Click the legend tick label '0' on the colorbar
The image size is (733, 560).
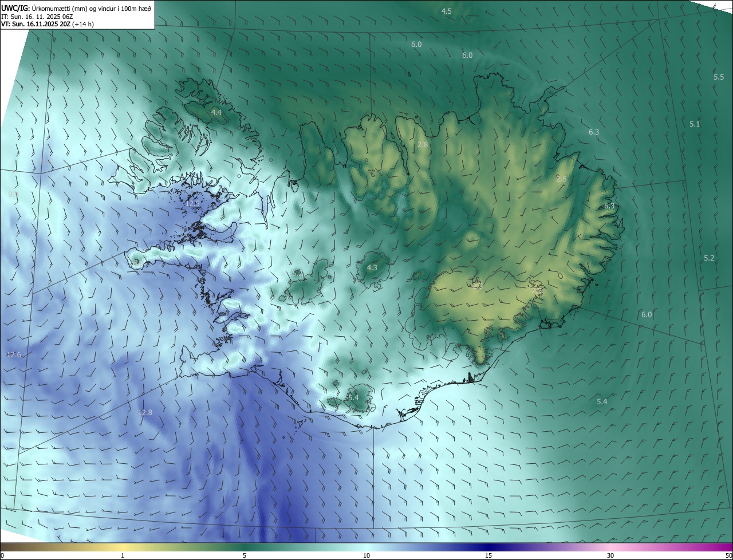pos(2,555)
